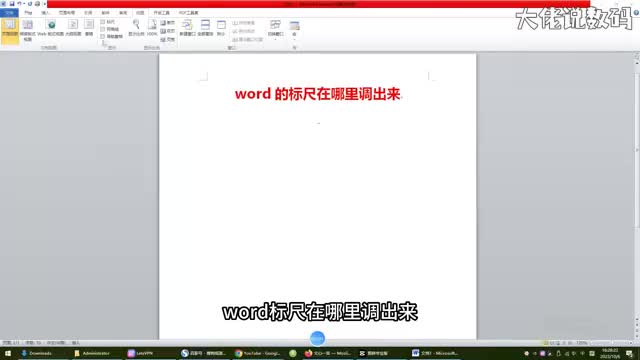Screen dimensions: 640x360
Task: Switch to Chrome YouTube window in taskbar
Action: click(258, 353)
